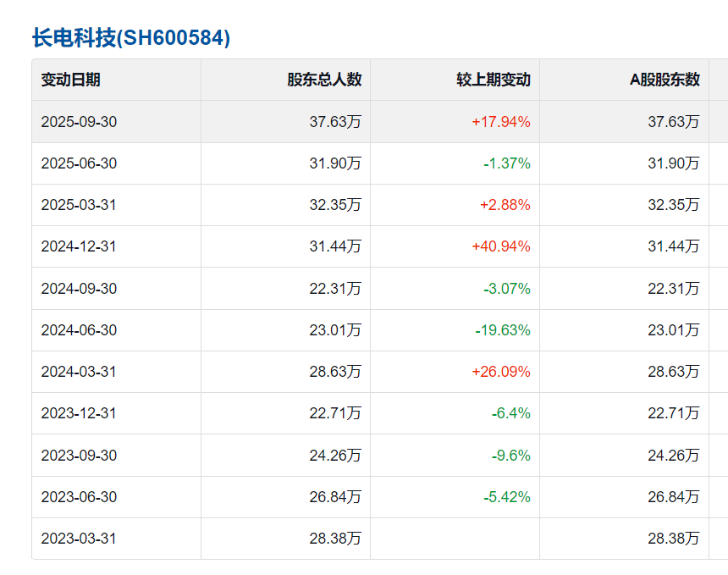The width and height of the screenshot is (728, 575).
Task: Click A股股东数 value in 2023-09-30 row
Action: pos(674,455)
